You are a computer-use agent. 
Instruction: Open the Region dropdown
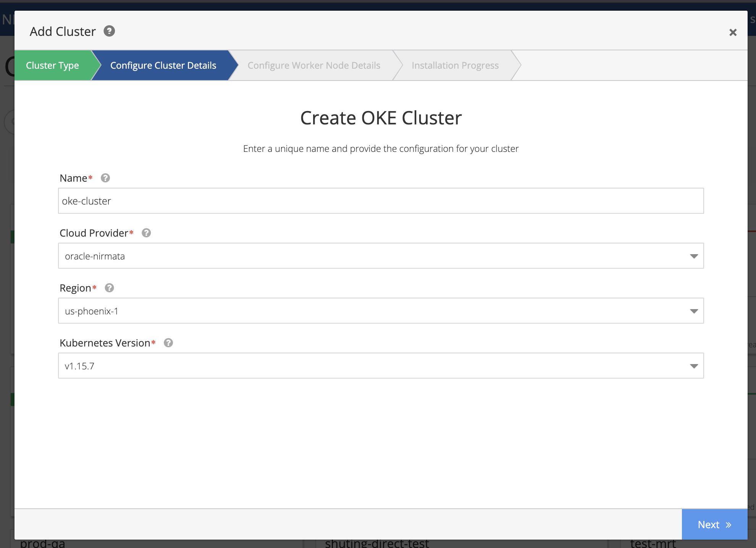pos(380,311)
